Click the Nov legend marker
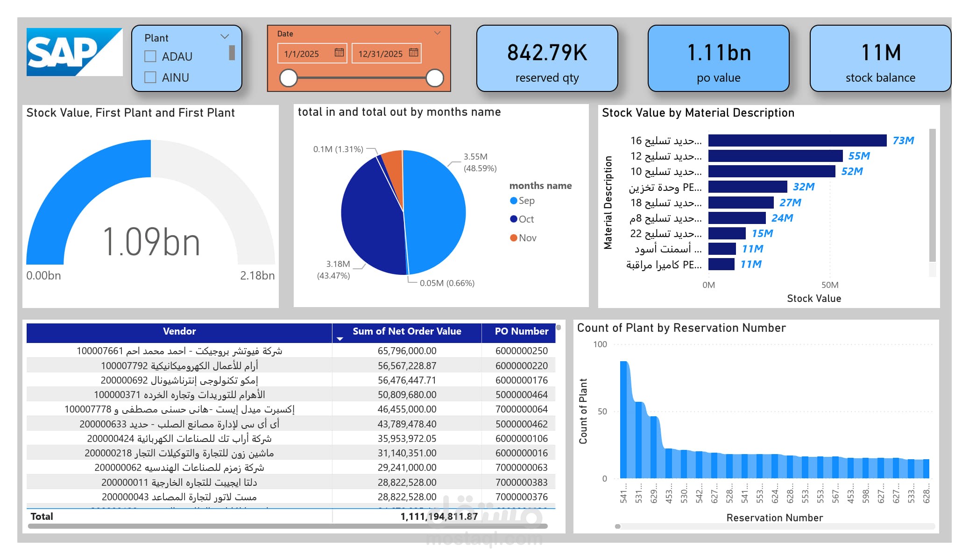This screenshot has height=560, width=969. click(x=514, y=238)
